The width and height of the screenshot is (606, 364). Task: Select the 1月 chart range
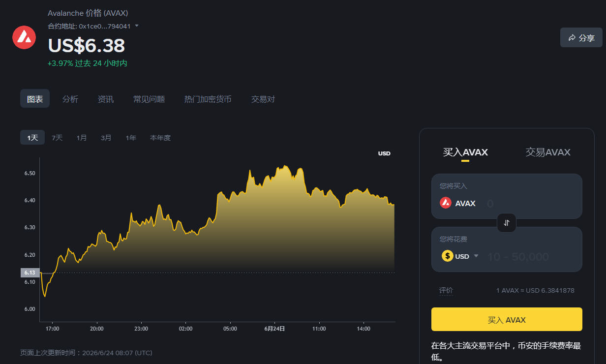click(x=82, y=138)
